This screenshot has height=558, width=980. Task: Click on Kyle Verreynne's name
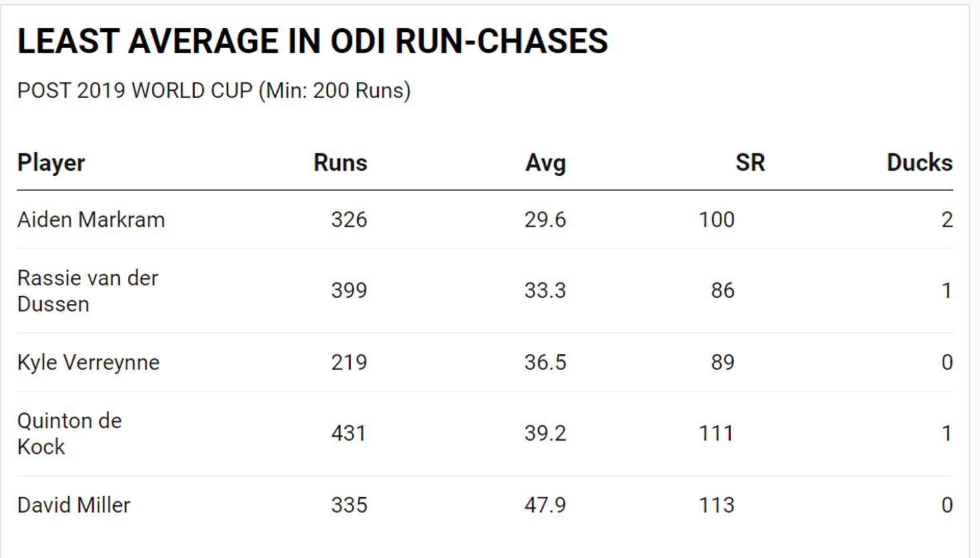[x=89, y=362]
